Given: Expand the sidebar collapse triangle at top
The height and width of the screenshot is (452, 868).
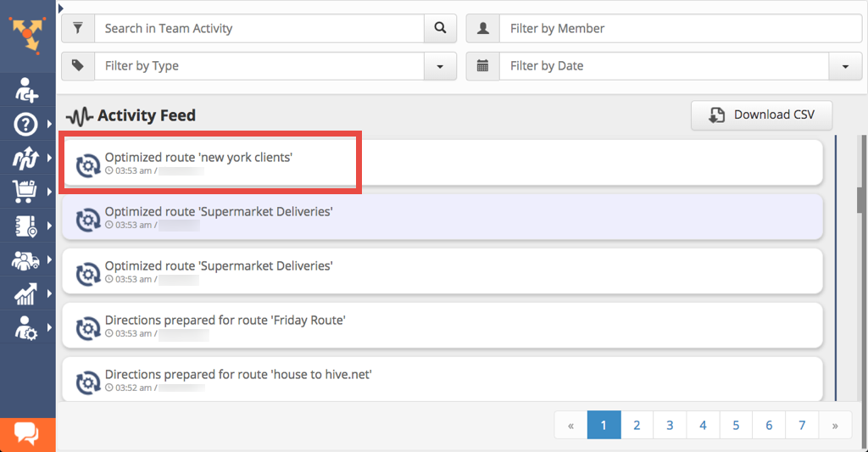Looking at the screenshot, I should pos(61,8).
